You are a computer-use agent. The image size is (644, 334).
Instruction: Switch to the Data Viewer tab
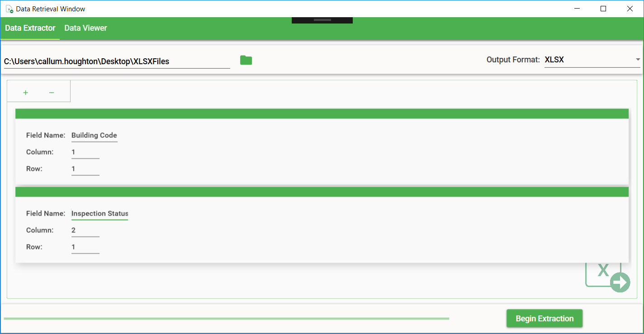[x=85, y=28]
